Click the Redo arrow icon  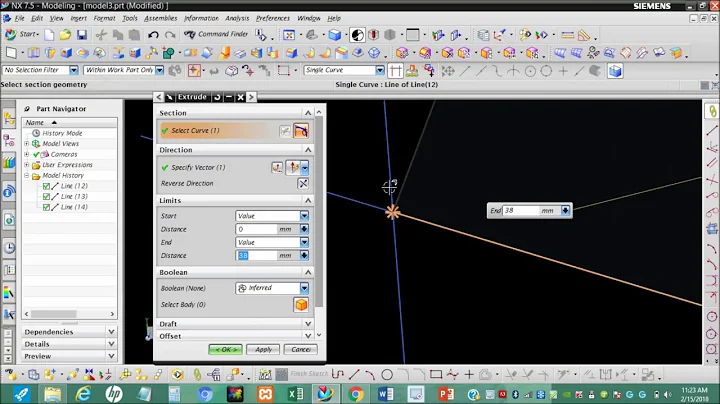(x=170, y=34)
